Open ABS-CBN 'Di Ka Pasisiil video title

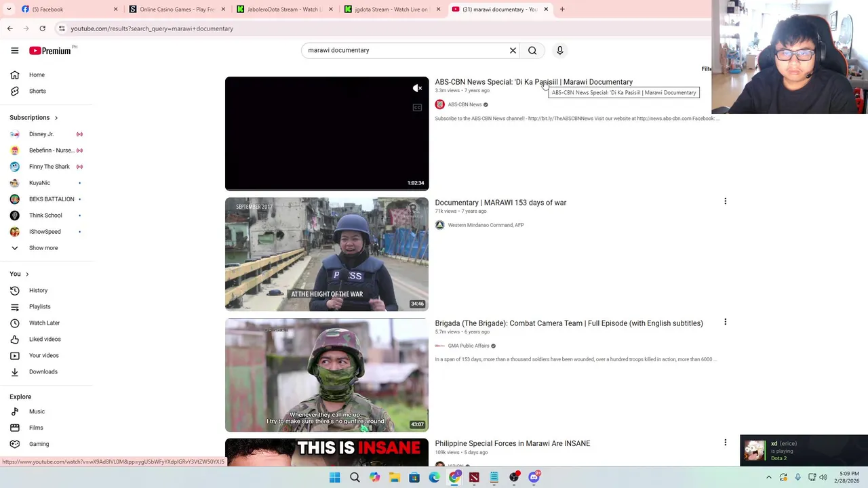click(x=534, y=82)
